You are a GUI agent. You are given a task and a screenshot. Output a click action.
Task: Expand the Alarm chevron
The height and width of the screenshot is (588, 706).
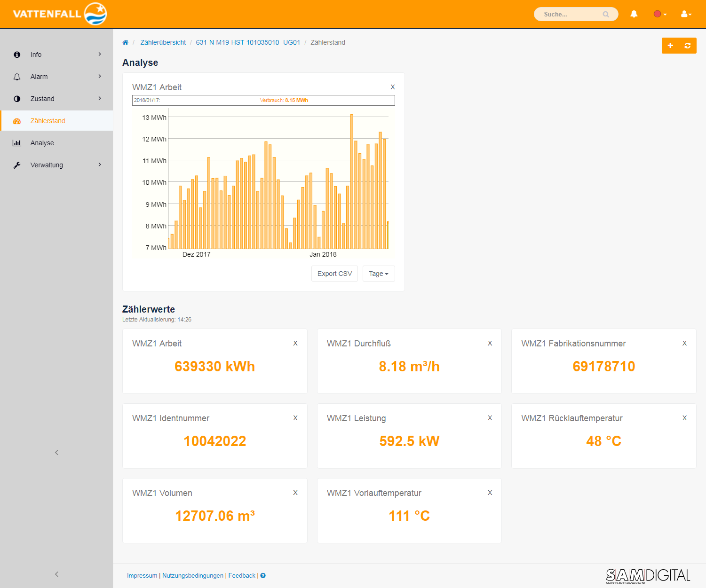pyautogui.click(x=100, y=76)
